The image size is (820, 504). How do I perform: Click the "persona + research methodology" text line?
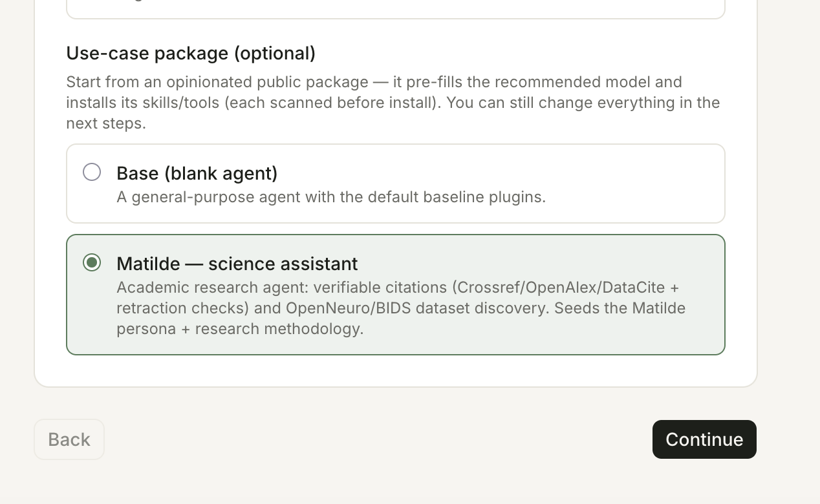[240, 328]
